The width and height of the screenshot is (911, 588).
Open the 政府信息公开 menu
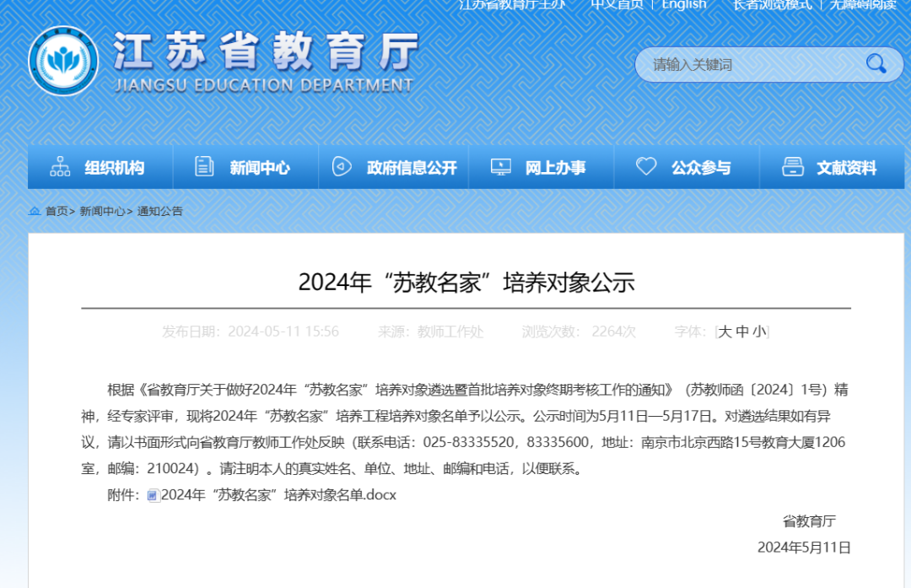[393, 167]
